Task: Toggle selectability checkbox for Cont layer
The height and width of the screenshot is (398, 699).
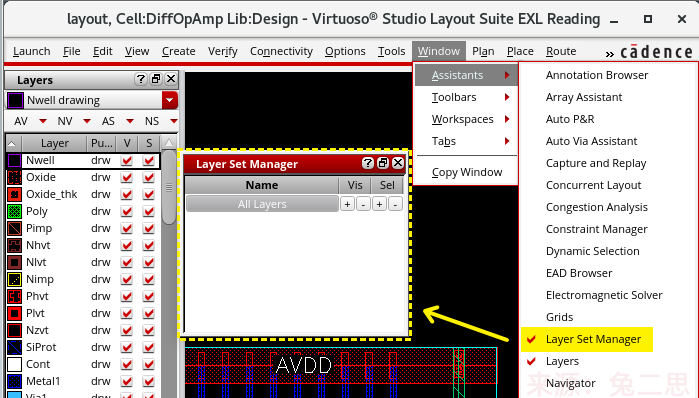Action: [148, 364]
